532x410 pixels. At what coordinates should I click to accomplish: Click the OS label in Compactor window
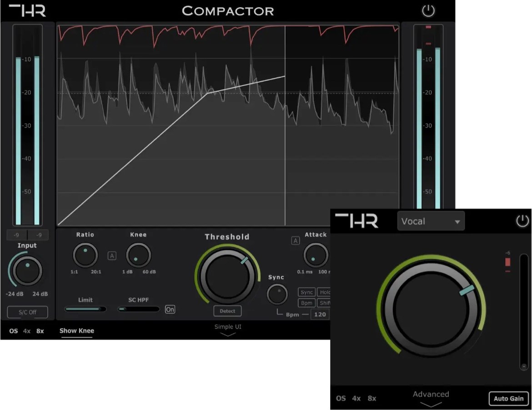point(14,331)
